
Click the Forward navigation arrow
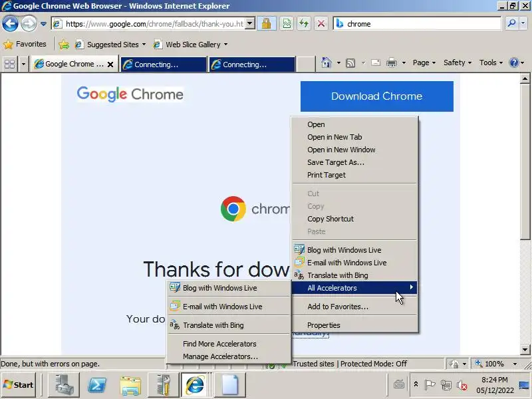click(29, 24)
